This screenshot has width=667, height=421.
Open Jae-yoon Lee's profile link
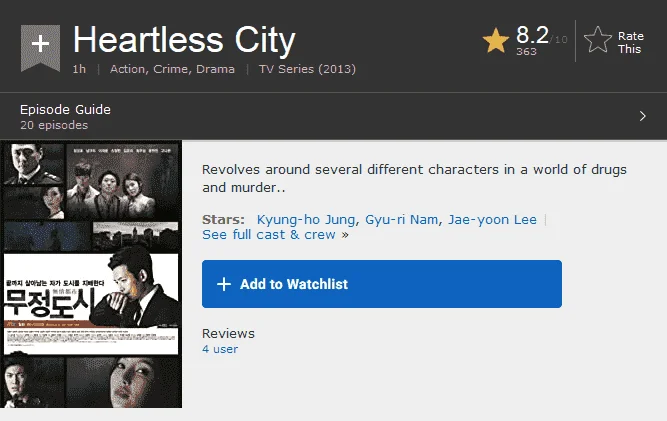492,219
